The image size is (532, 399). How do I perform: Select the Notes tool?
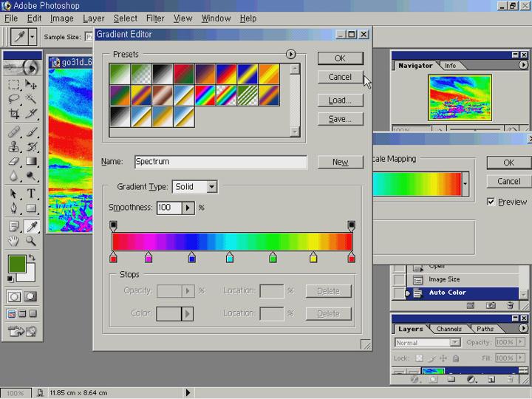tap(13, 226)
